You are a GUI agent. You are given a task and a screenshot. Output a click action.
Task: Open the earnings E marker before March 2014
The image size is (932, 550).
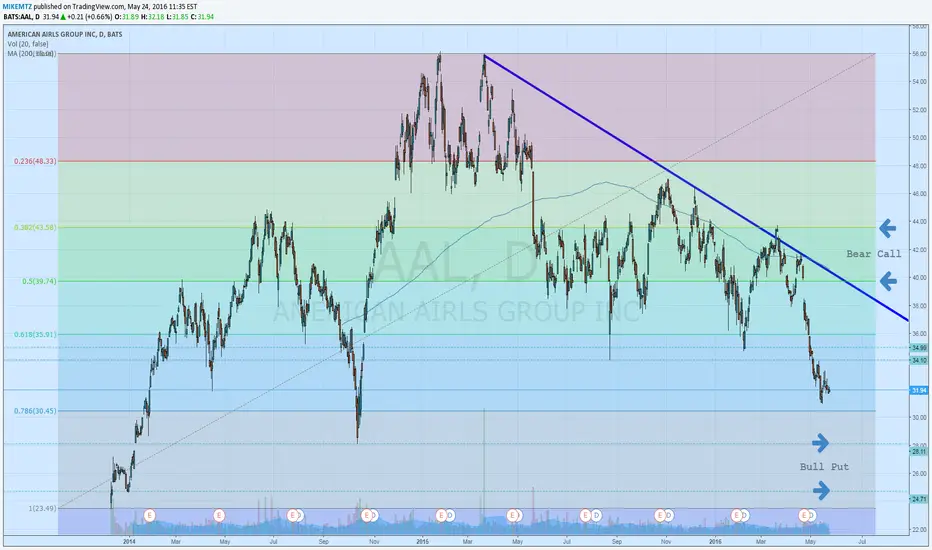point(149,516)
